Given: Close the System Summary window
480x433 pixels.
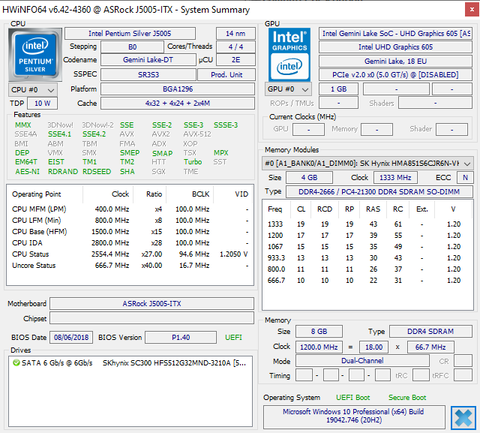Looking at the screenshot, I should [x=472, y=10].
